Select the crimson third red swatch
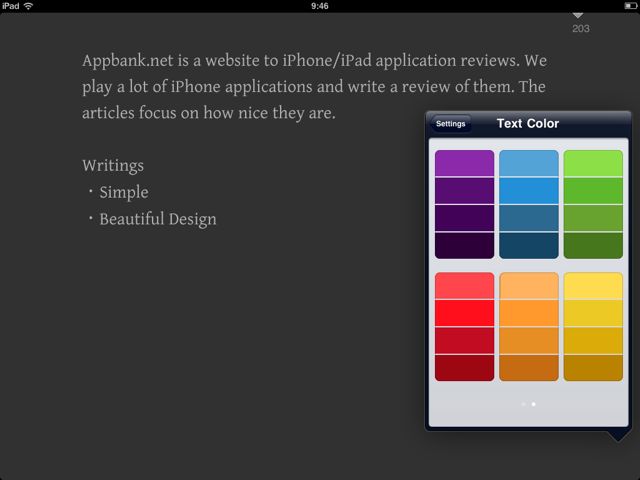The height and width of the screenshot is (480, 640). pyautogui.click(x=464, y=340)
